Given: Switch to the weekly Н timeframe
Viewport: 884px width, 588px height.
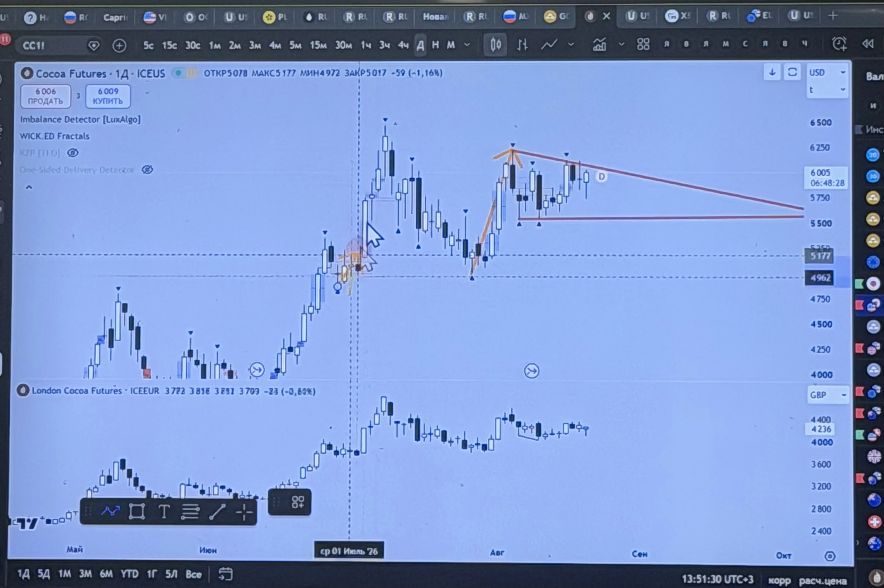Looking at the screenshot, I should click(435, 45).
